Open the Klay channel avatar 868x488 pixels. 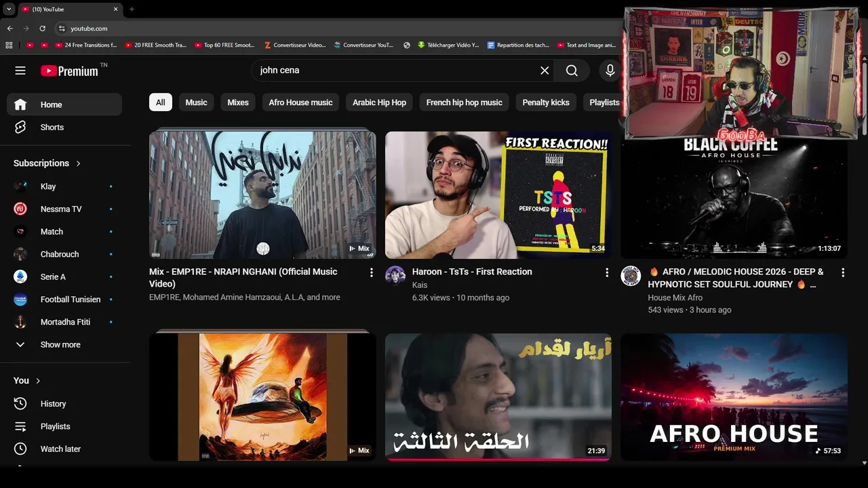[20, 186]
